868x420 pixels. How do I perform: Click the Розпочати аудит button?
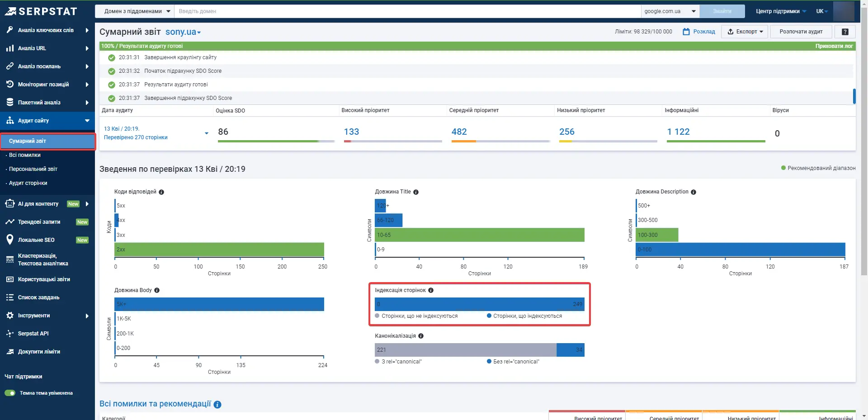[801, 32]
